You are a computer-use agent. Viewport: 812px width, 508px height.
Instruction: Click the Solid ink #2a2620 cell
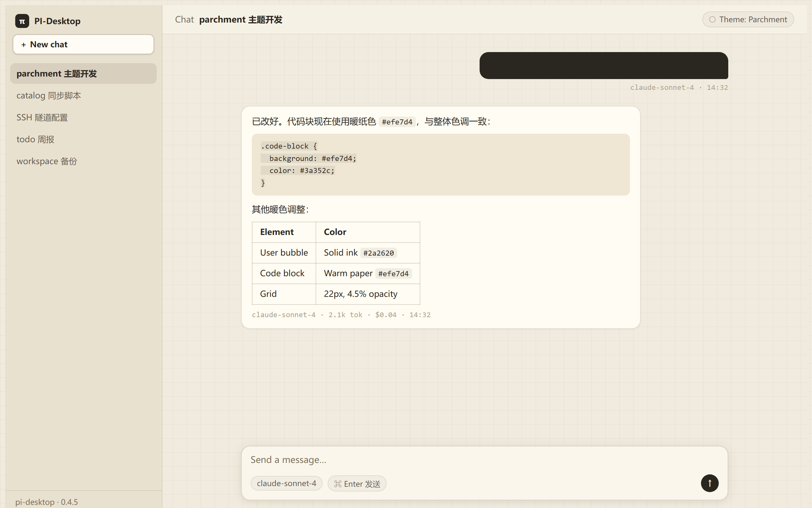pos(368,253)
